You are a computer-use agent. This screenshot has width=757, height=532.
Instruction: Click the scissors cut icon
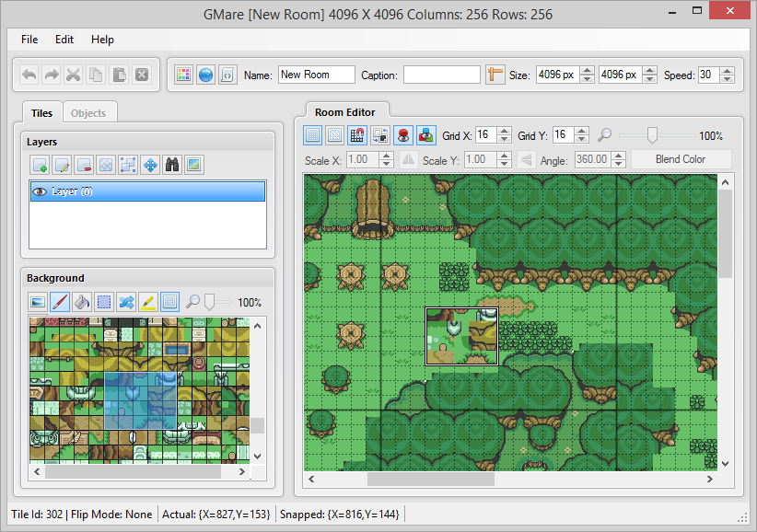click(74, 75)
